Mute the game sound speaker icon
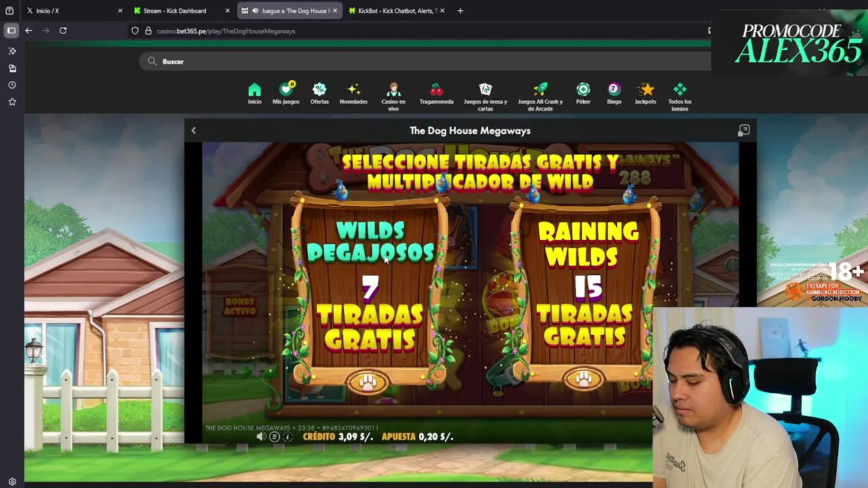Image resolution: width=868 pixels, height=488 pixels. pos(261,436)
